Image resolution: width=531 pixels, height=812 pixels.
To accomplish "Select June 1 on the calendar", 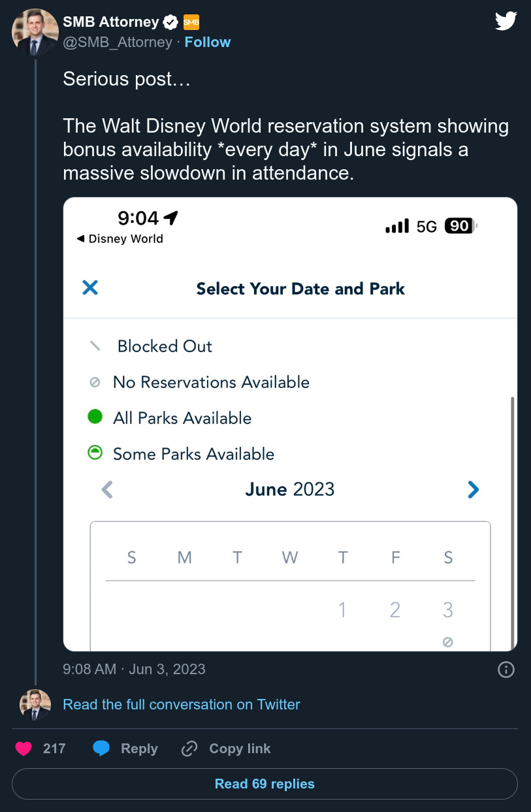I will [x=342, y=610].
